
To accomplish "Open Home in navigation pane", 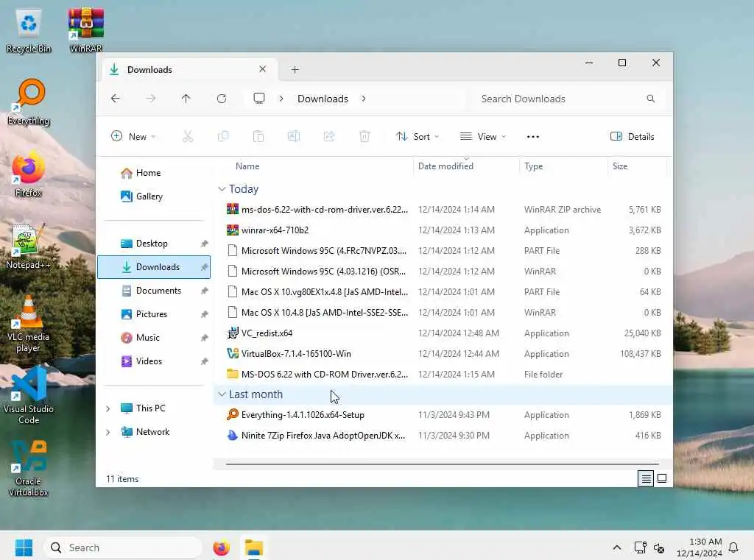I will pos(147,173).
